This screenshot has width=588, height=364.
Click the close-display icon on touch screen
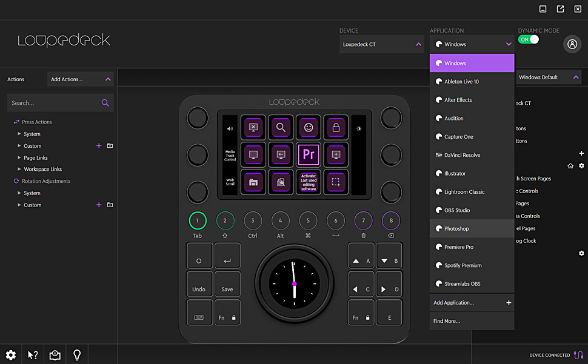pos(253,127)
